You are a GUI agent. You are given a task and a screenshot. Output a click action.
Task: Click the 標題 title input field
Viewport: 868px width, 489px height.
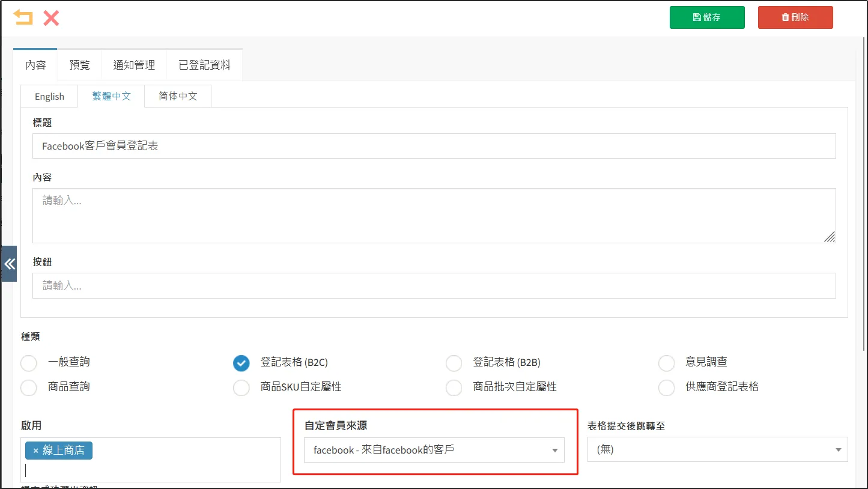[434, 146]
